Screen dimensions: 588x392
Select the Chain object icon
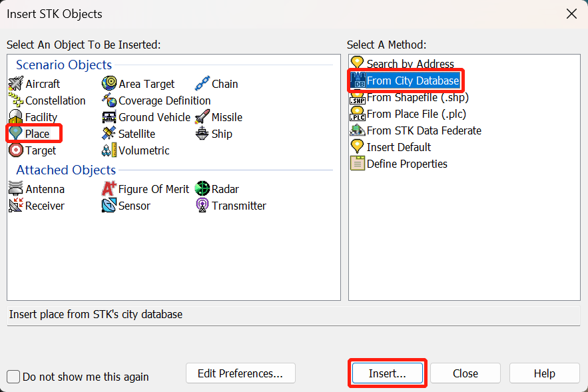click(x=202, y=84)
